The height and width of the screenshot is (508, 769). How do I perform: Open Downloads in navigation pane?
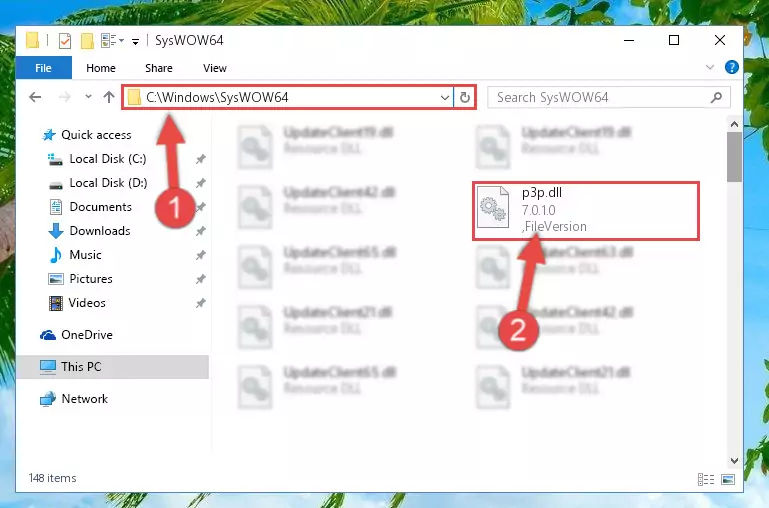pyautogui.click(x=90, y=231)
